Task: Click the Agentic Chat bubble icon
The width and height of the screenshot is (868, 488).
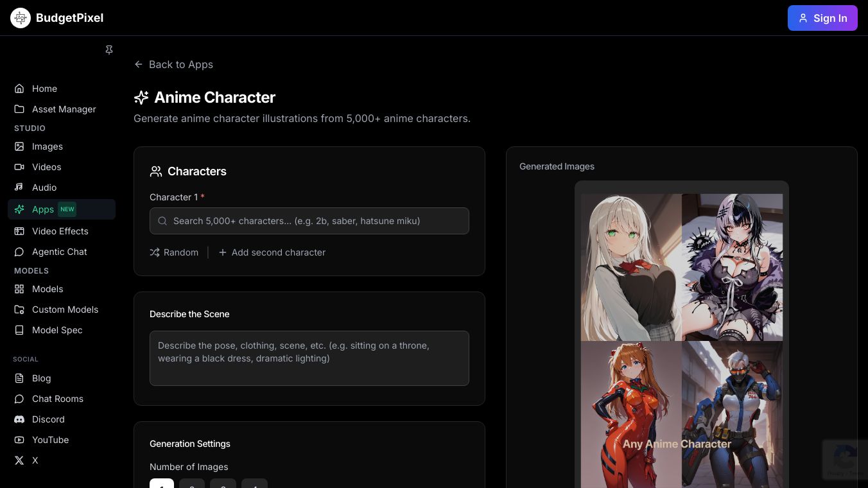Action: 19,252
